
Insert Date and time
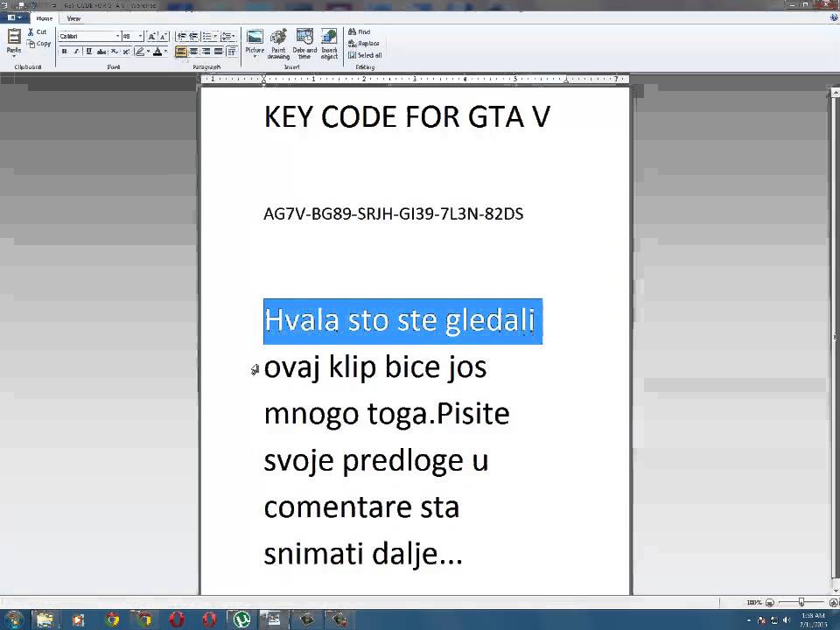coord(304,44)
